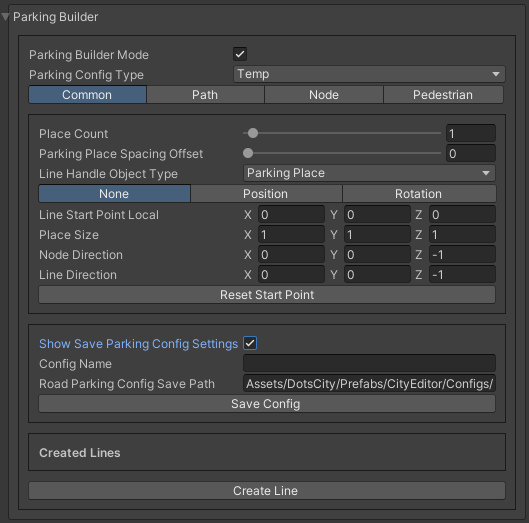Click the Parking Config Type label
Viewport: 529px width, 523px height.
click(86, 75)
